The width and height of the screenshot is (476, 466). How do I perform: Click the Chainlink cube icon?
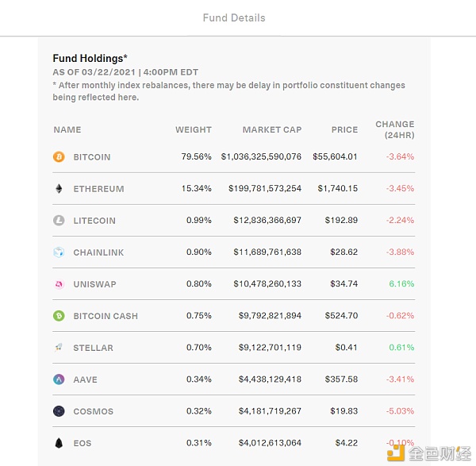point(59,252)
